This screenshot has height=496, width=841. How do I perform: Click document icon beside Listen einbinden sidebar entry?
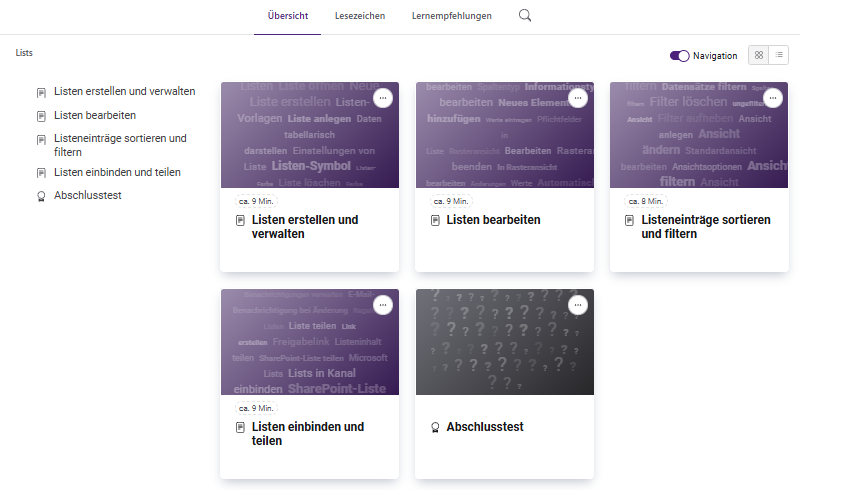tap(41, 173)
